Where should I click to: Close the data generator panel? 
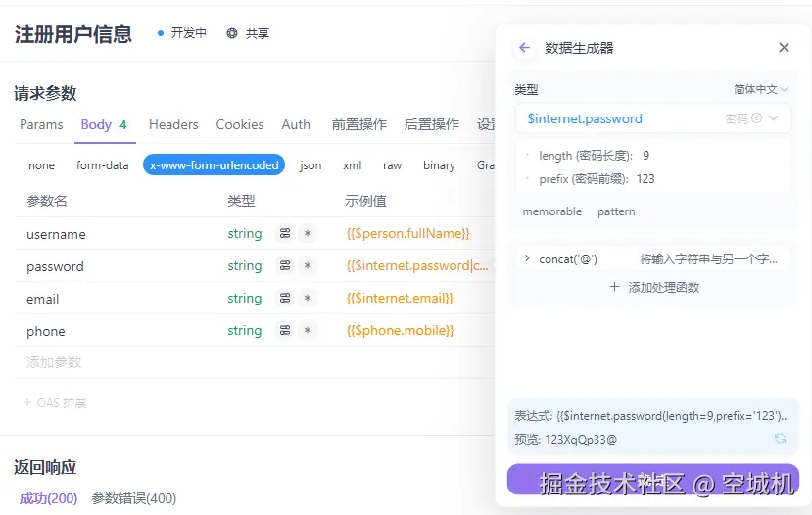click(x=784, y=48)
